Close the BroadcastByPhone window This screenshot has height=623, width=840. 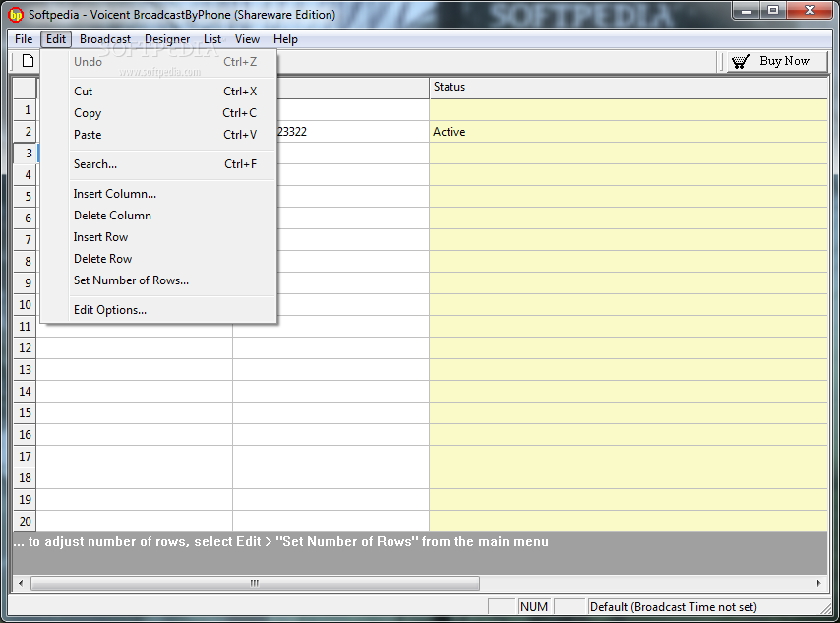(810, 10)
